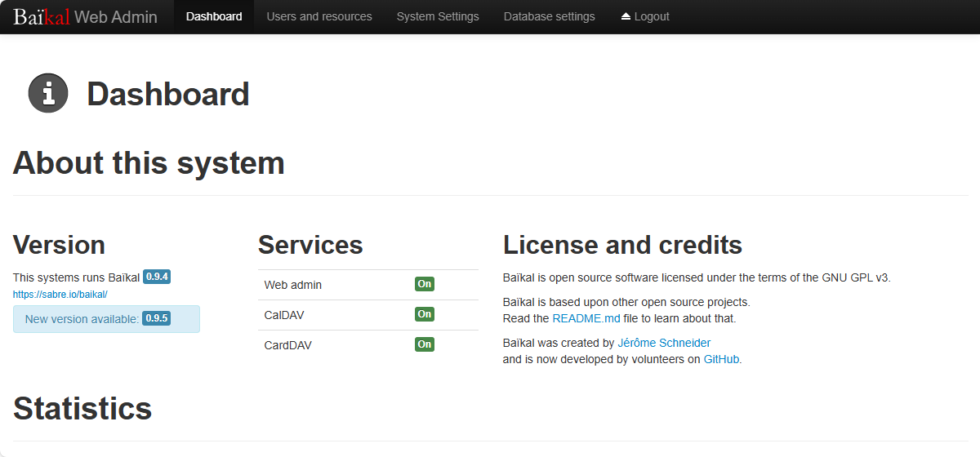This screenshot has height=457, width=980.
Task: Open System Settings in navbar
Action: [438, 16]
